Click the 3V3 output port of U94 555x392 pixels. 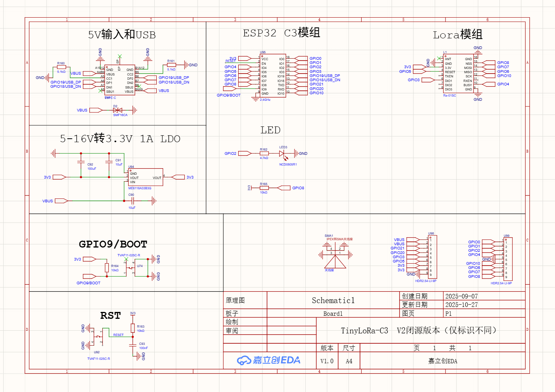(178, 177)
